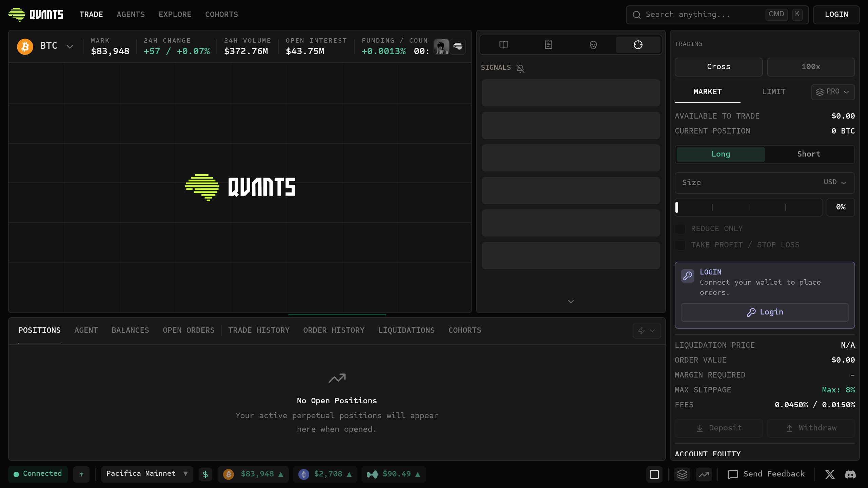
Task: Click the Qvants logo in header
Action: click(x=36, y=15)
